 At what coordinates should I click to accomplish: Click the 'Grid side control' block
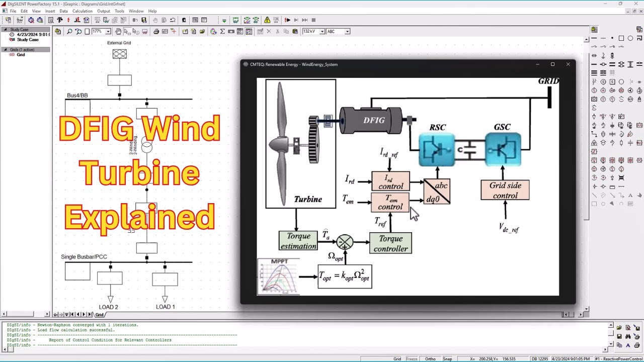point(505,190)
